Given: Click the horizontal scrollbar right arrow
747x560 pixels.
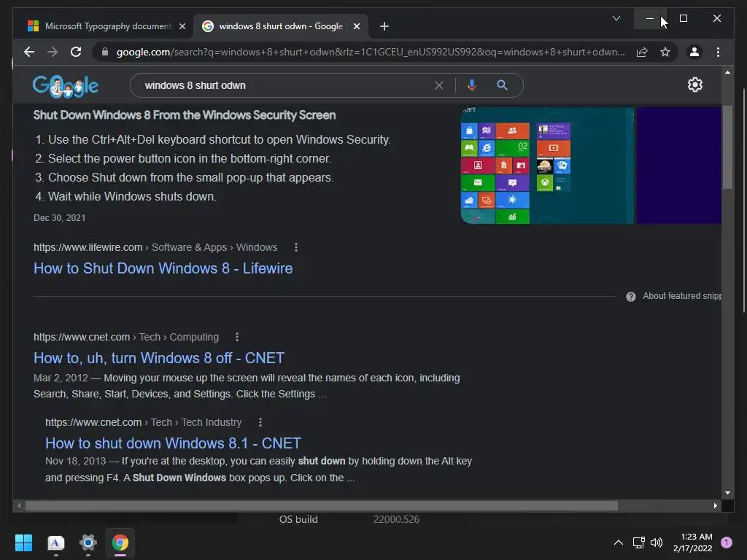Looking at the screenshot, I should 715,506.
